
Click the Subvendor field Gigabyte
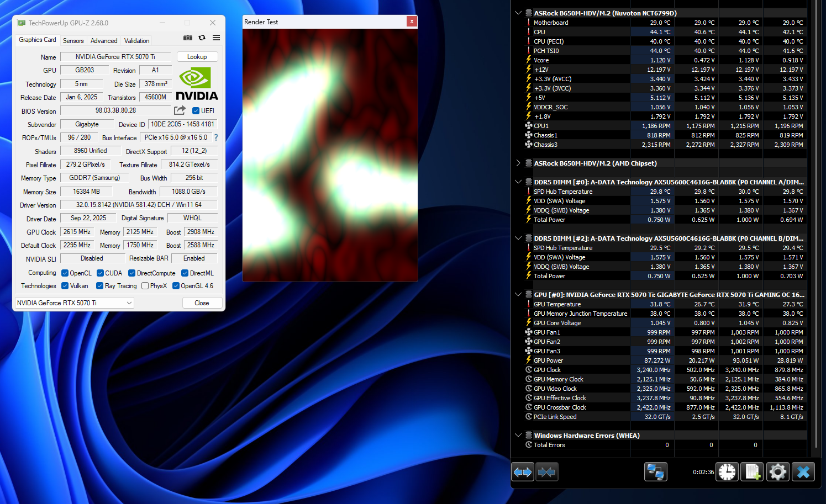click(87, 124)
